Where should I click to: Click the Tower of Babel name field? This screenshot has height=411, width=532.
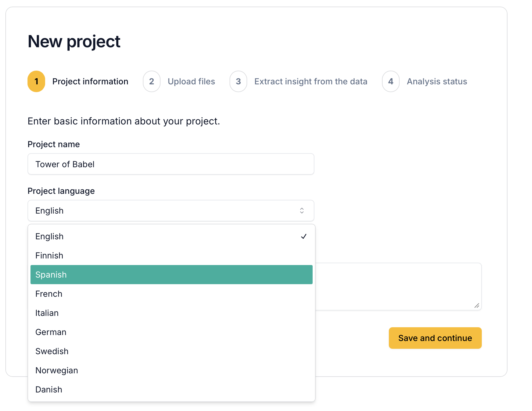[x=171, y=164]
